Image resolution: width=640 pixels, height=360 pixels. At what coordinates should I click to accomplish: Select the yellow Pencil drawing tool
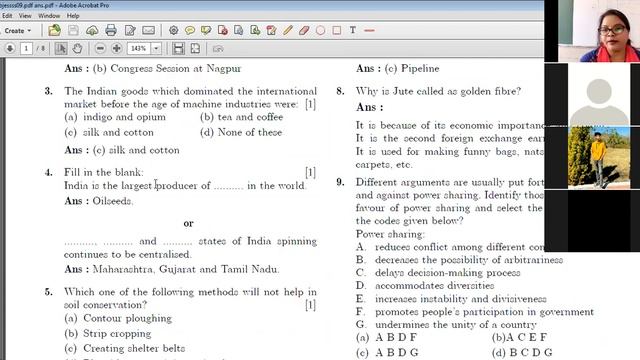tap(288, 30)
